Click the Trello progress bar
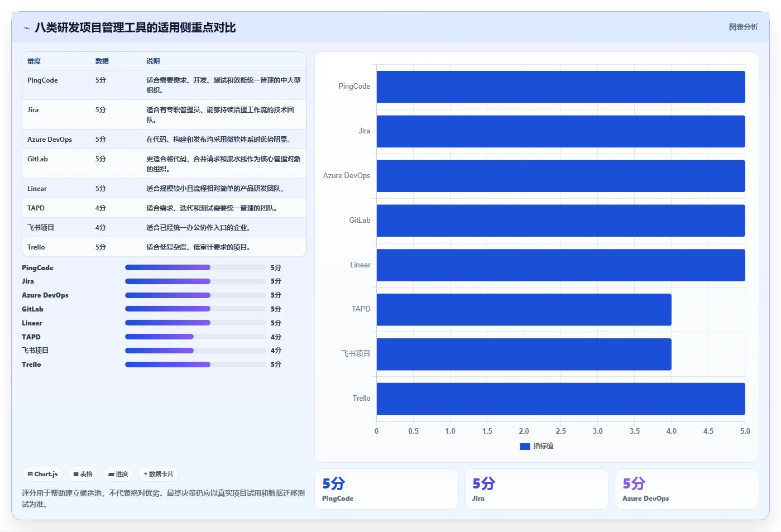 tap(195, 365)
